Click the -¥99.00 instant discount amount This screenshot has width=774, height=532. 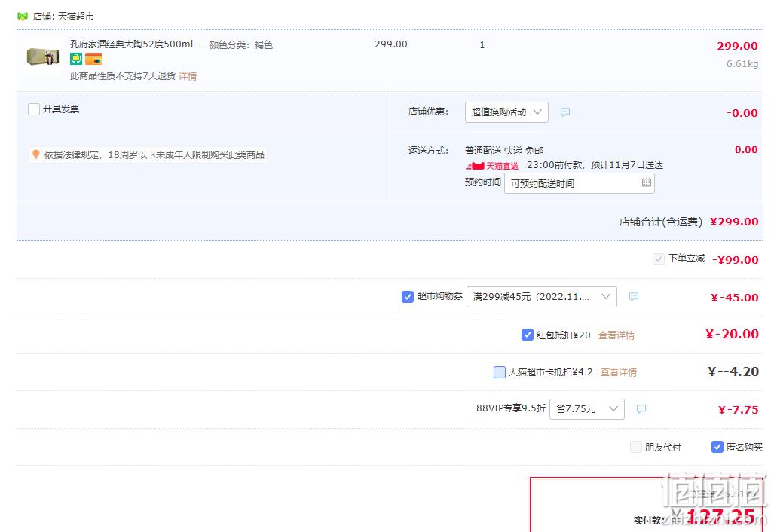pyautogui.click(x=735, y=259)
